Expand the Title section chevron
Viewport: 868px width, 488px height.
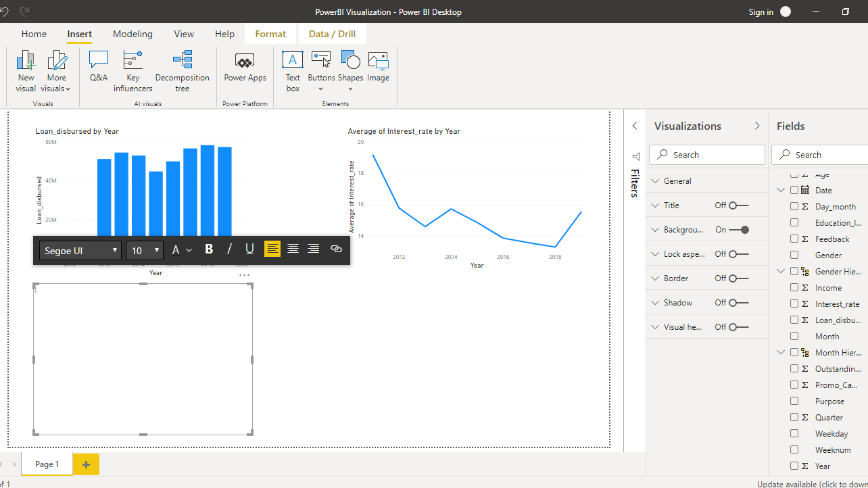point(654,205)
